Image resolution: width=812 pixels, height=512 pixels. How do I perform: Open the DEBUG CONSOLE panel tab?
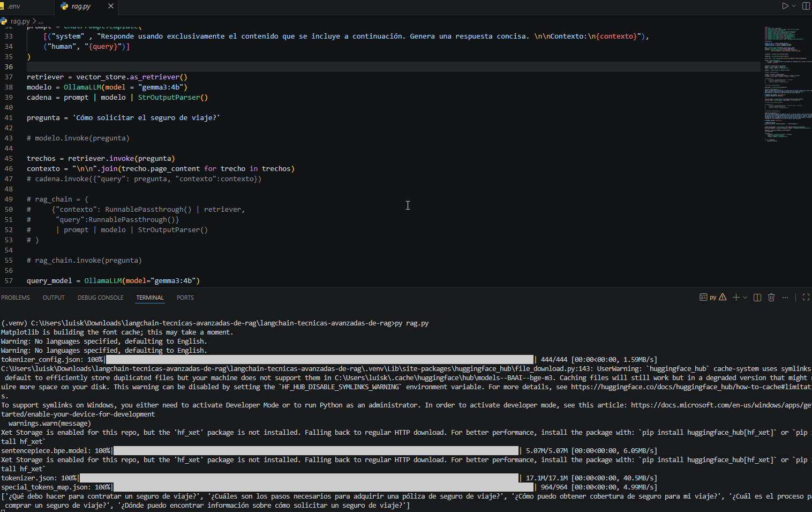[100, 298]
